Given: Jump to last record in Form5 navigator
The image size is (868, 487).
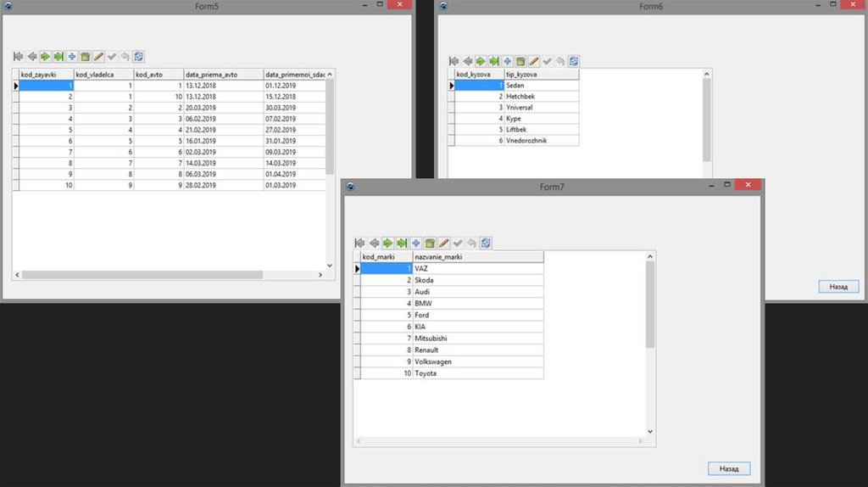Looking at the screenshot, I should [58, 57].
